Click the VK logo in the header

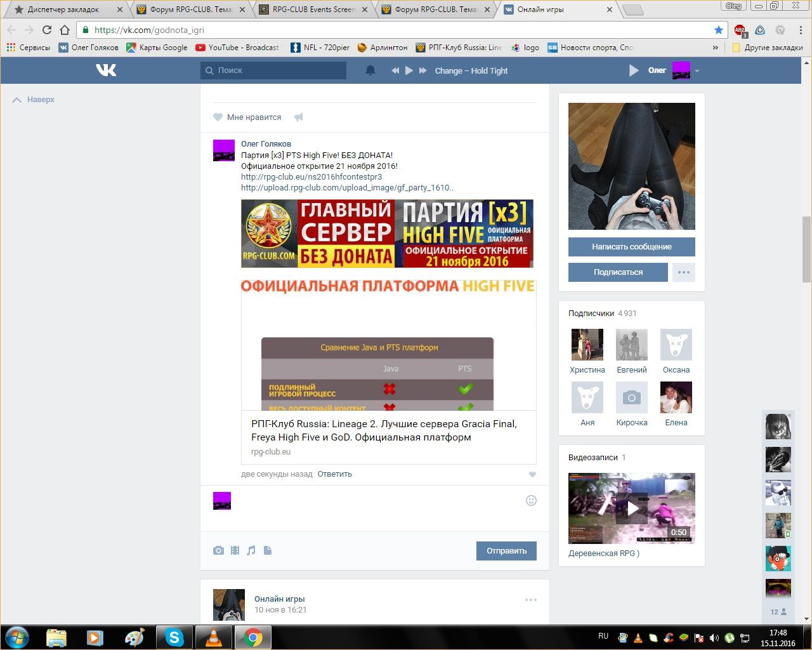(106, 70)
